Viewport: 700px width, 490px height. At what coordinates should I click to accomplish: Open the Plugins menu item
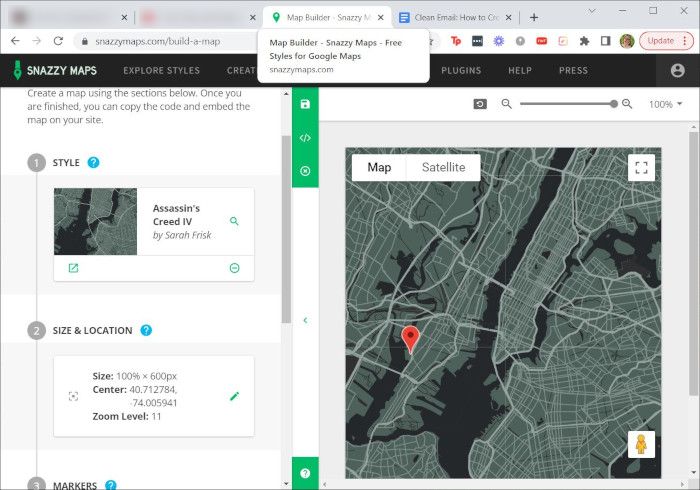pos(461,71)
